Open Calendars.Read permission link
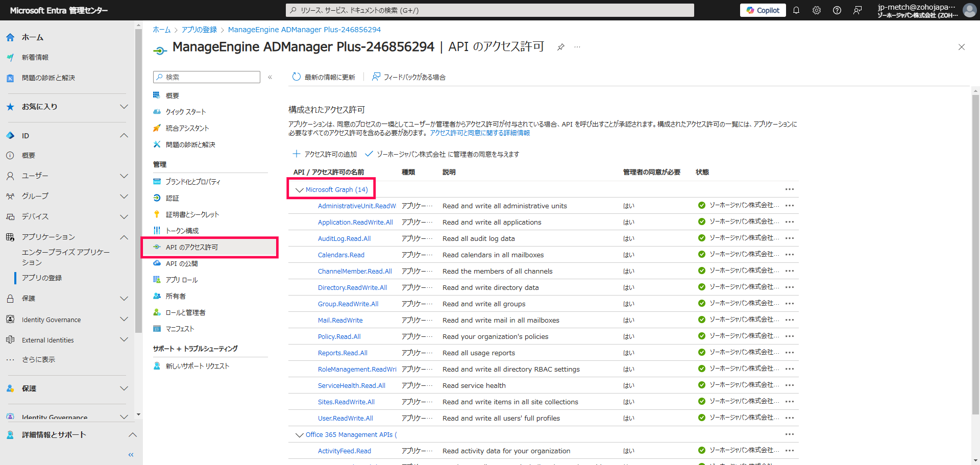Screen dimensions: 980x465 (341, 255)
